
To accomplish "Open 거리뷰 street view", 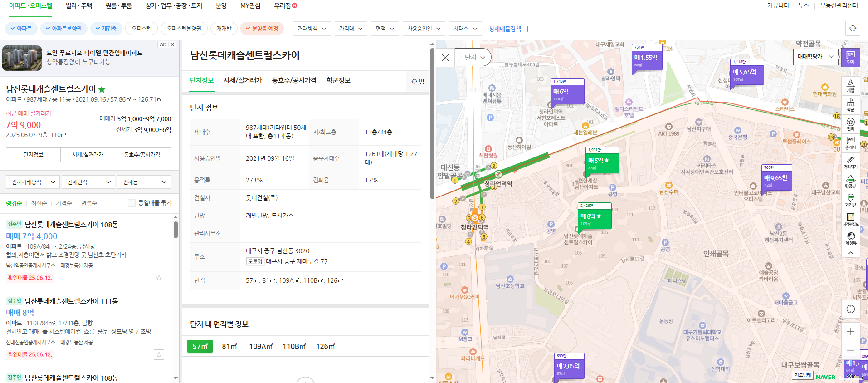I will click(850, 201).
